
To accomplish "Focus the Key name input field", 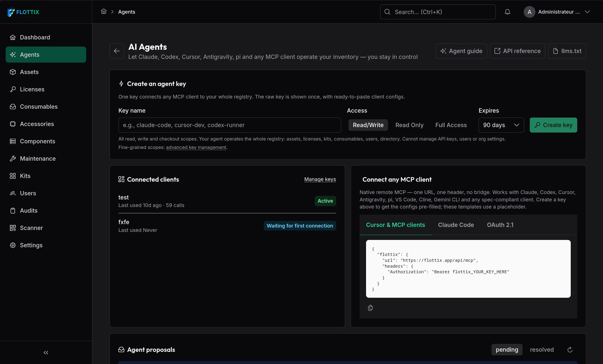I will (230, 125).
